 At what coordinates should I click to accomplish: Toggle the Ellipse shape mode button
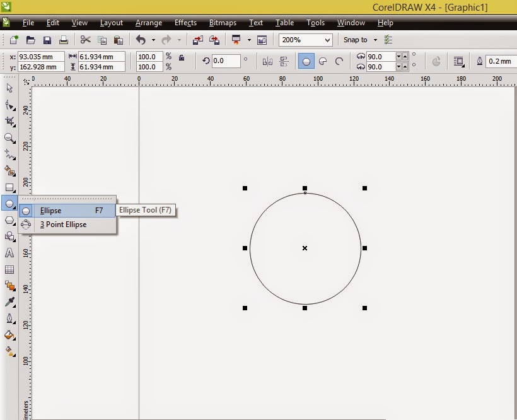[306, 61]
